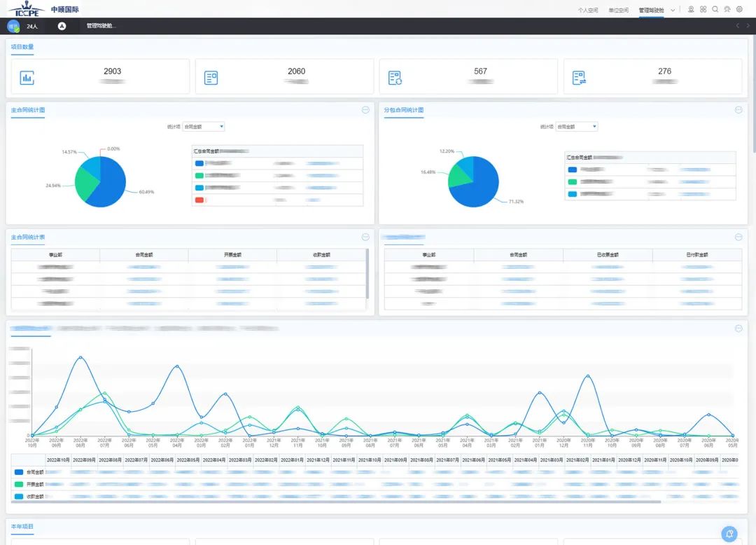Click the document transfer icon beside 276
This screenshot has height=545, width=756.
[x=579, y=78]
